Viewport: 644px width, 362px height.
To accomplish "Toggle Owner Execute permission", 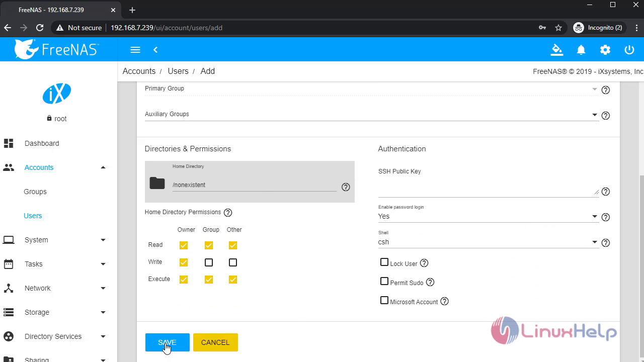I will [x=184, y=280].
